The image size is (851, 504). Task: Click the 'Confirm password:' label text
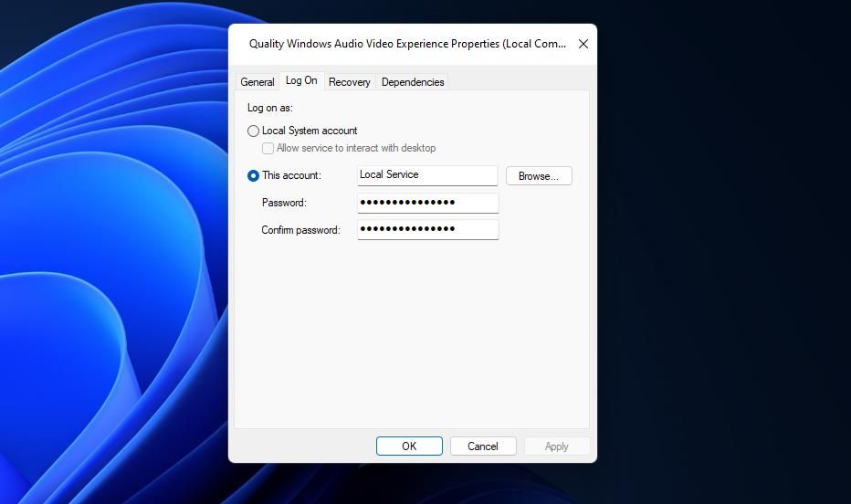[300, 230]
